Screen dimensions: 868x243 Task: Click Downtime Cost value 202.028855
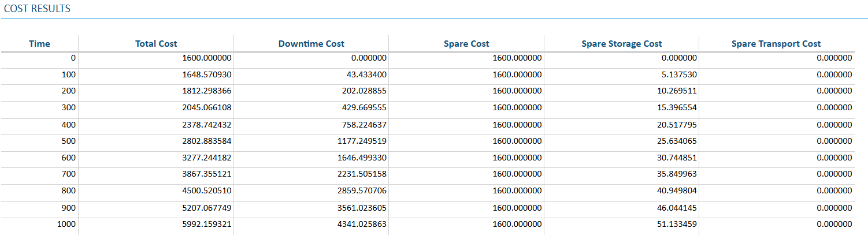tap(364, 91)
